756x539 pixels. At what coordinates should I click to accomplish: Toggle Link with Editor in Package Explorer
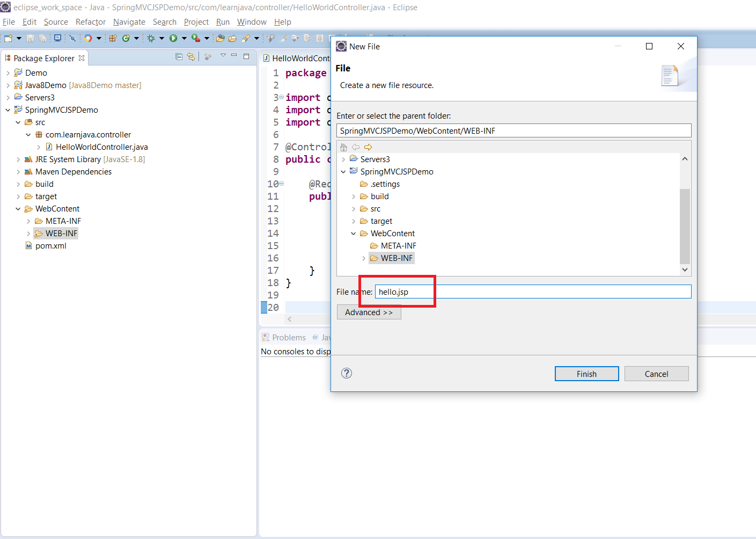(191, 56)
